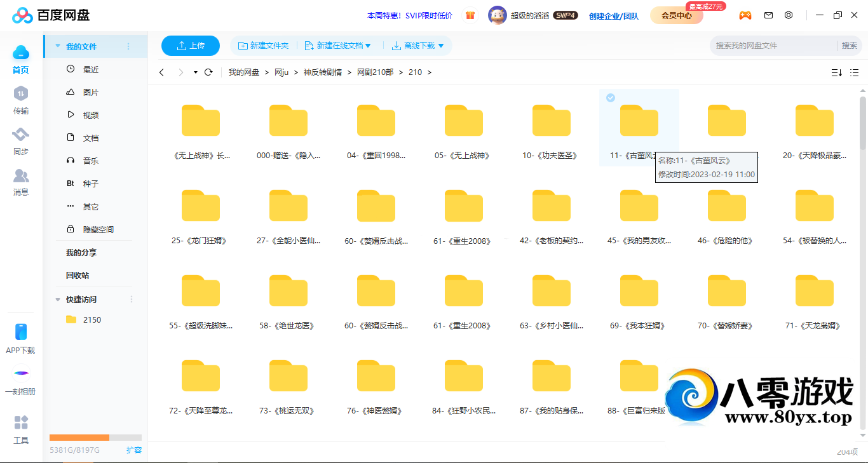Viewport: 868px width, 463px height.
Task: Open the settings hexagon icon
Action: pos(789,15)
